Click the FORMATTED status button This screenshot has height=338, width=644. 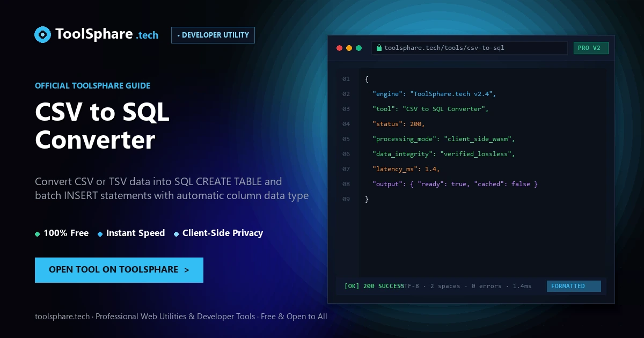(x=574, y=286)
